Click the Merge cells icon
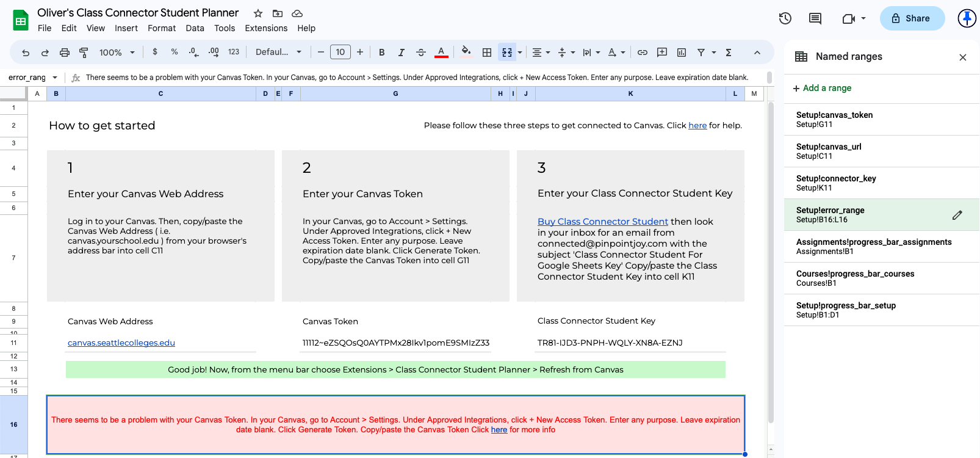 click(507, 53)
